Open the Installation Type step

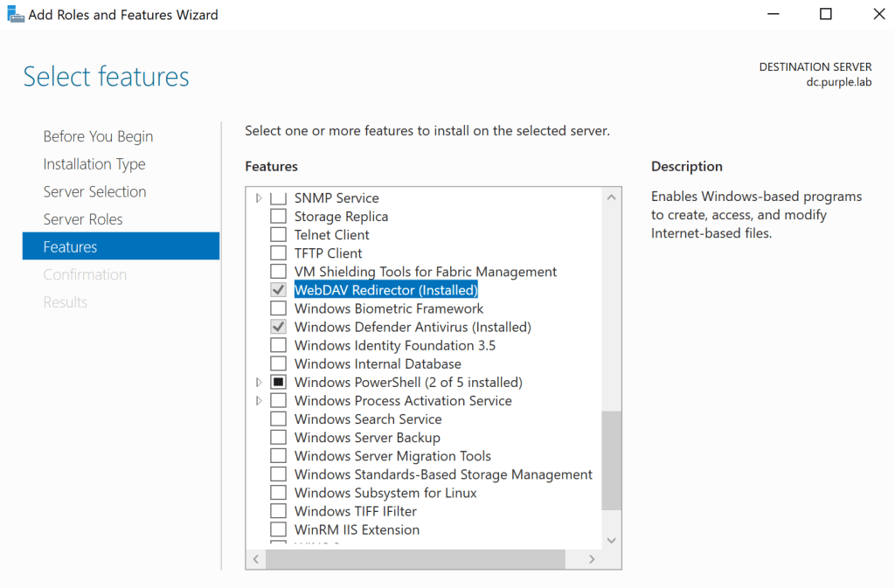(94, 164)
